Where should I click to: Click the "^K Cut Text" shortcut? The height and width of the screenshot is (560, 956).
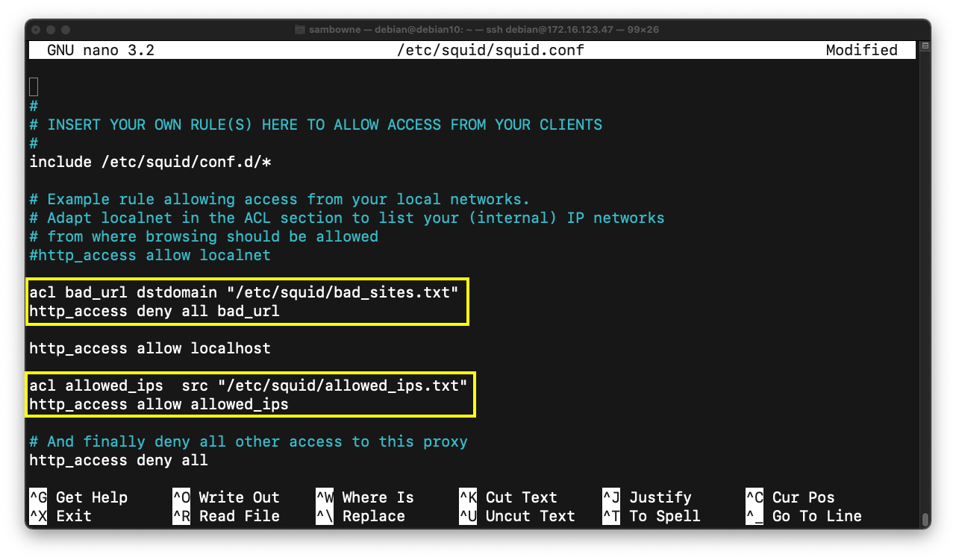pos(508,497)
